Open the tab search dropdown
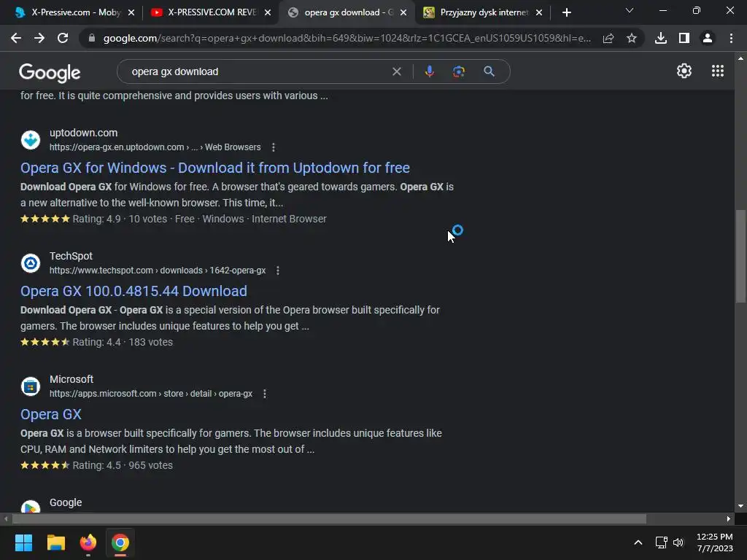Screen dimensions: 747x560 click(630, 11)
